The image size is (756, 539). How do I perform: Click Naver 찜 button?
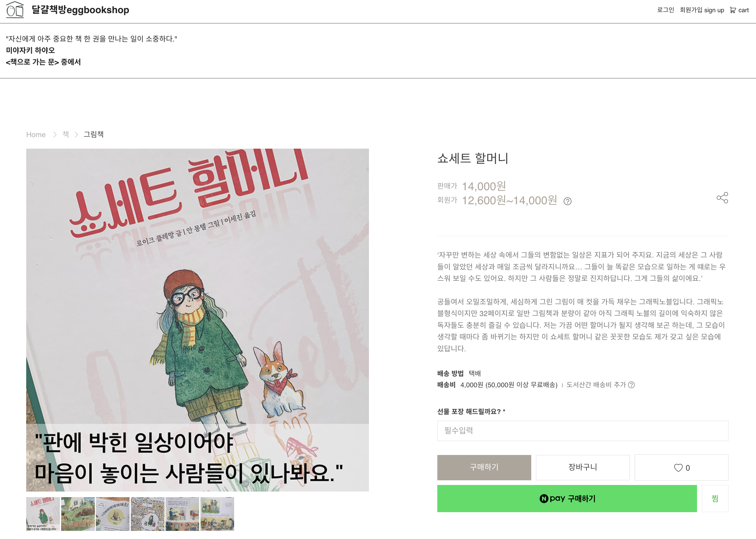pos(715,498)
